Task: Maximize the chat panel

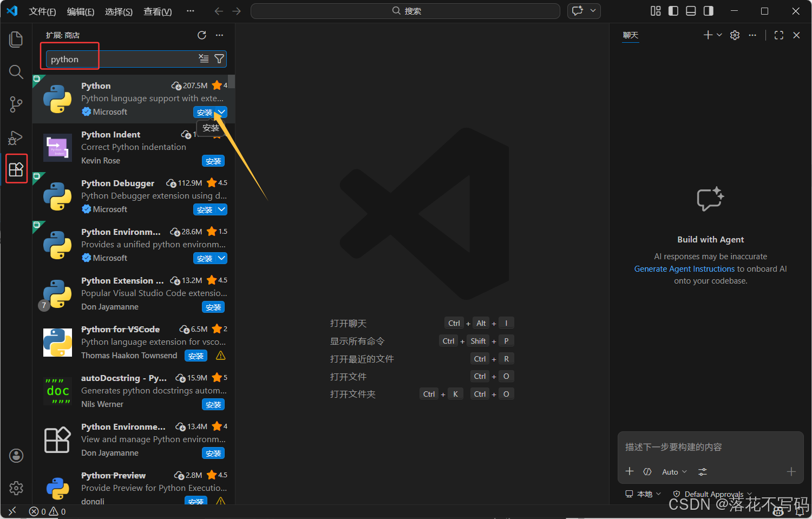Action: pos(779,35)
